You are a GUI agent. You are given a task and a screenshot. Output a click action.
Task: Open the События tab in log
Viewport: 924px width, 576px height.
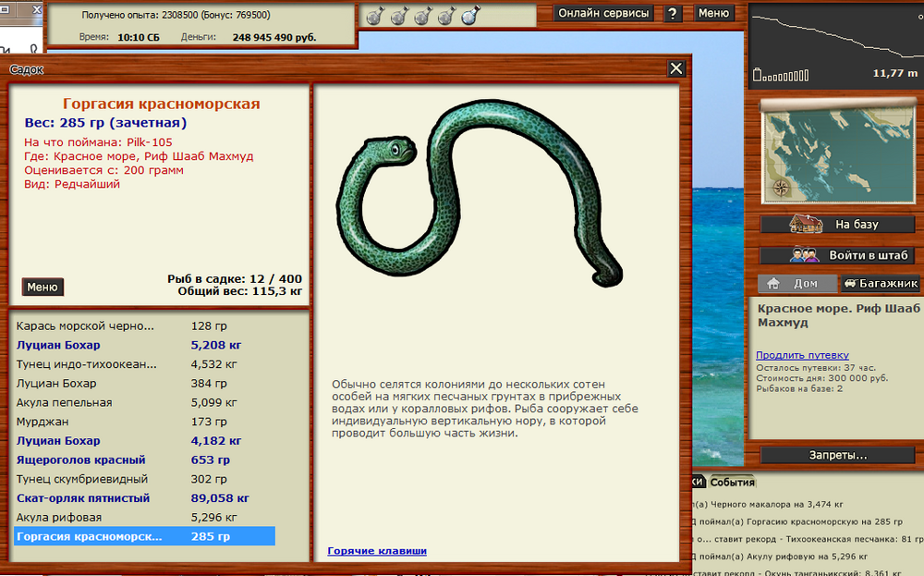click(733, 482)
